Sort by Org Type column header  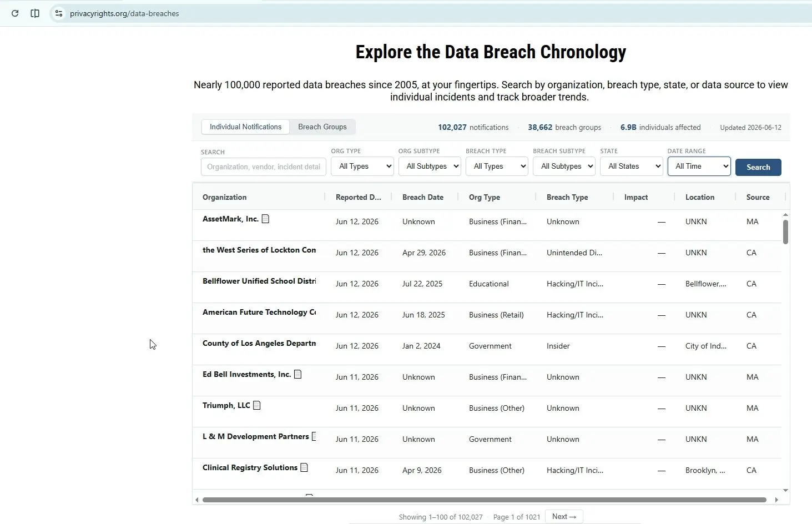[x=485, y=197]
